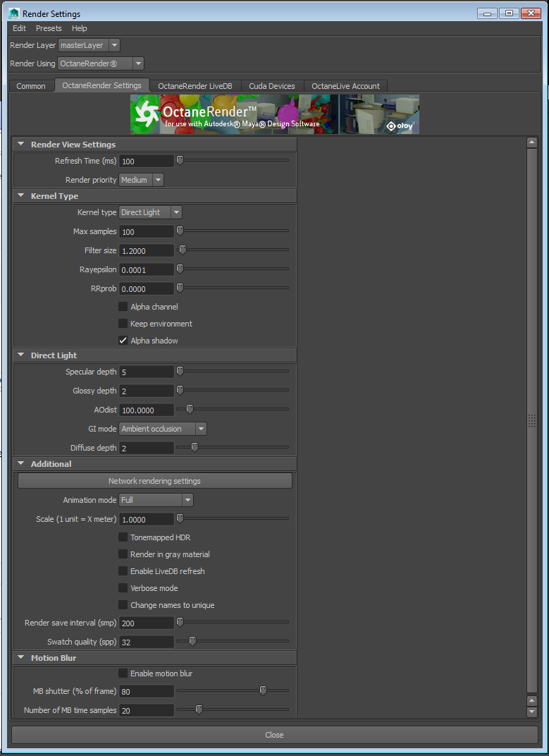The image size is (549, 756).
Task: Click the Rayepsilon 0.0001 field
Action: [147, 269]
